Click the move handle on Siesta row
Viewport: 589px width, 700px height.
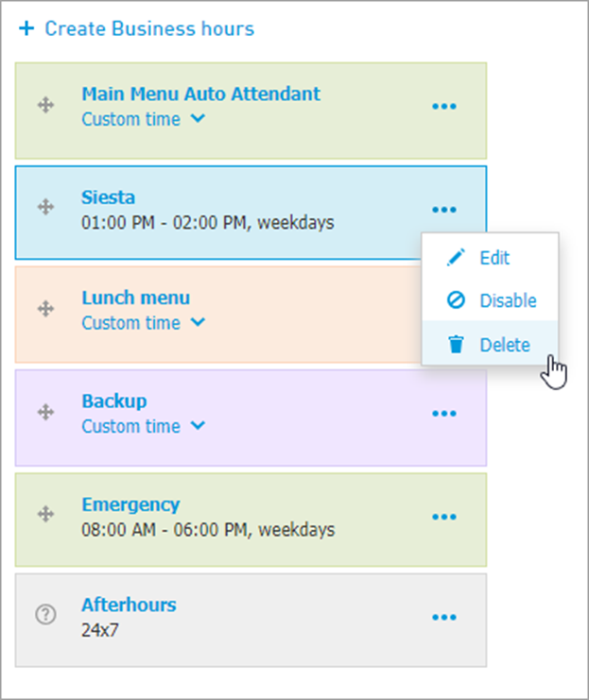(x=45, y=207)
